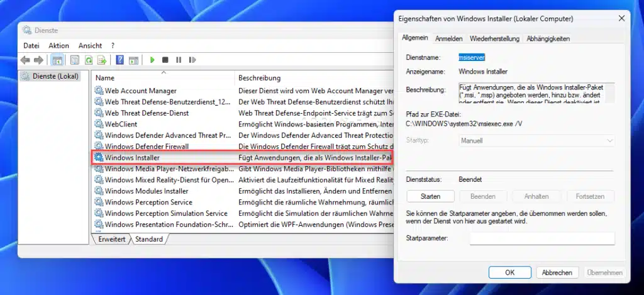Click the msiexec.exe path text
The height and width of the screenshot is (295, 644).
coord(464,123)
